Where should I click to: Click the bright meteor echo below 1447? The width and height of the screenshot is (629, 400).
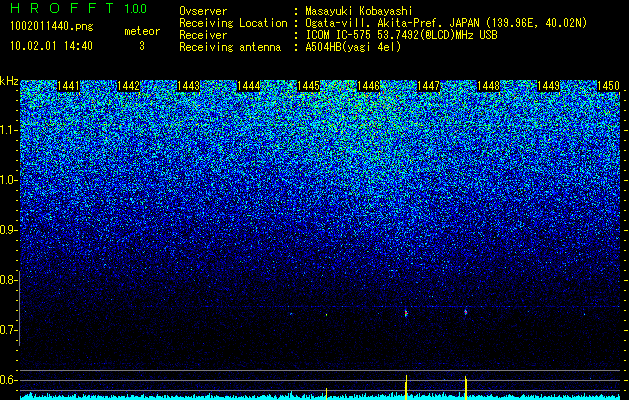406,313
